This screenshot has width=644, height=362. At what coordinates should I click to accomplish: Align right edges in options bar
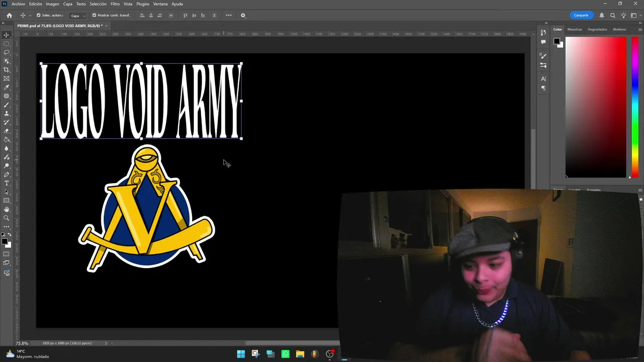tap(160, 16)
